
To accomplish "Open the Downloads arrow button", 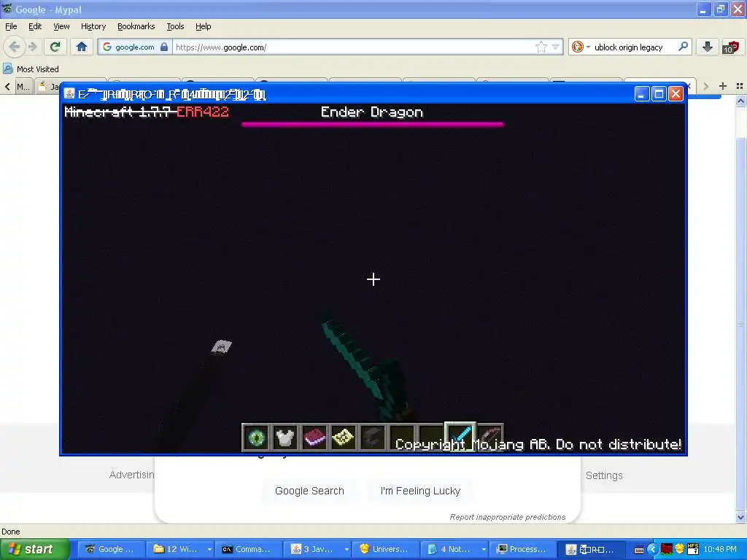I will [x=708, y=47].
